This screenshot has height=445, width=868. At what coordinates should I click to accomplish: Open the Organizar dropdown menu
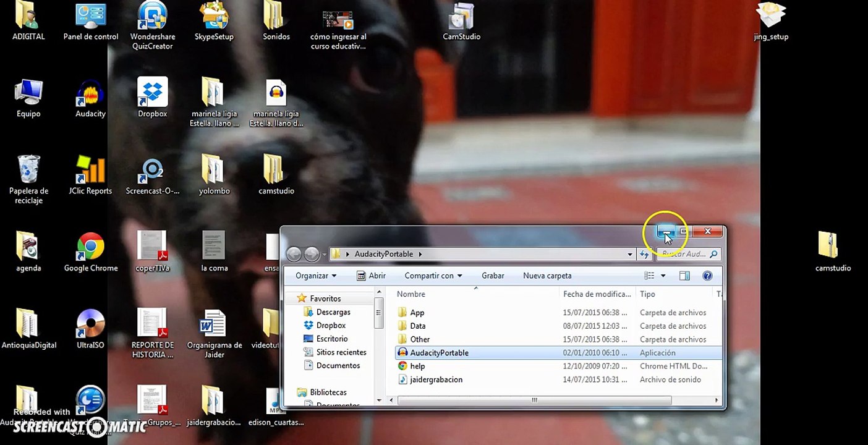[316, 276]
